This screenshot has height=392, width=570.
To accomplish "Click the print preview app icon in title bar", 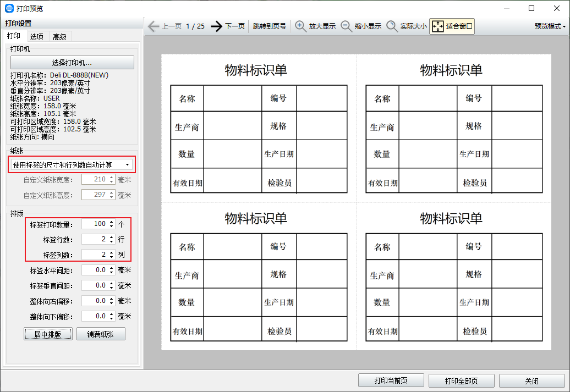I will [9, 8].
